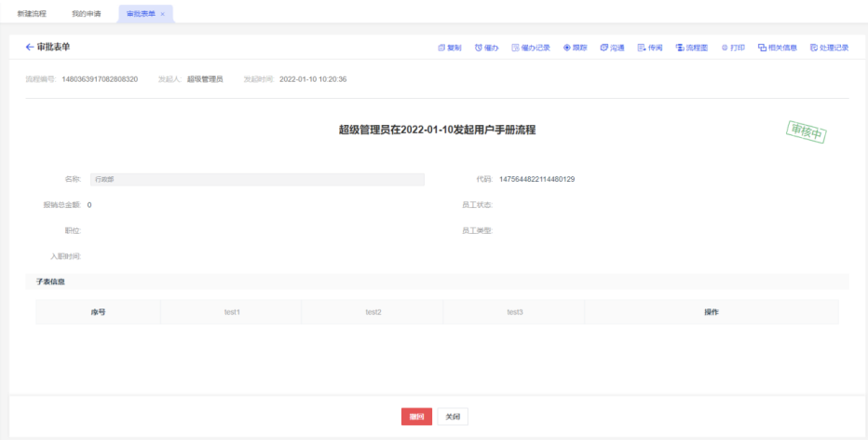Click the 名称 input field

click(256, 179)
